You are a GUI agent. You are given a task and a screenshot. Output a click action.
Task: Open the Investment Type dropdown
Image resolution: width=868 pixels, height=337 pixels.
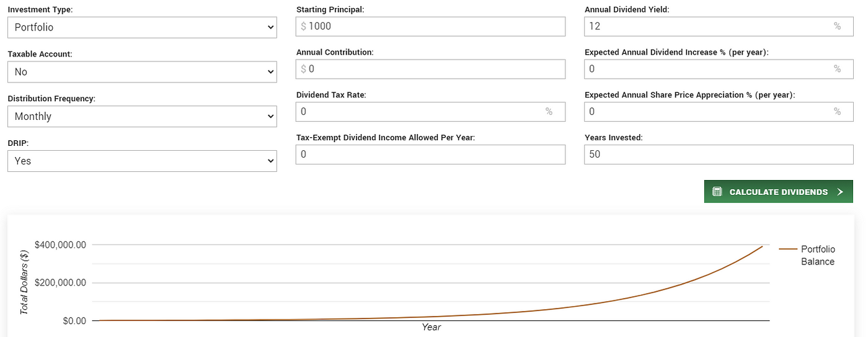pos(142,27)
